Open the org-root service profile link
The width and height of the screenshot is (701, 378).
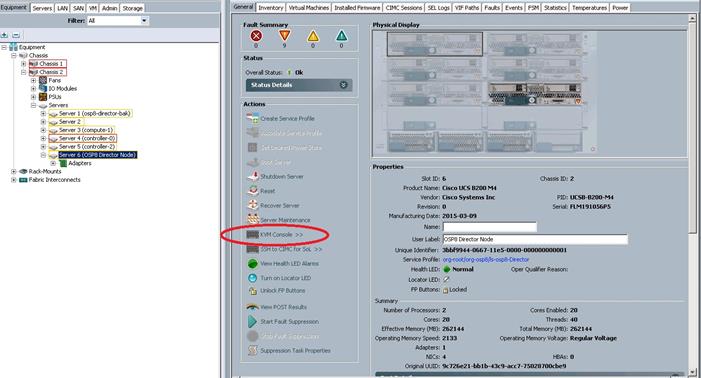[x=486, y=259]
